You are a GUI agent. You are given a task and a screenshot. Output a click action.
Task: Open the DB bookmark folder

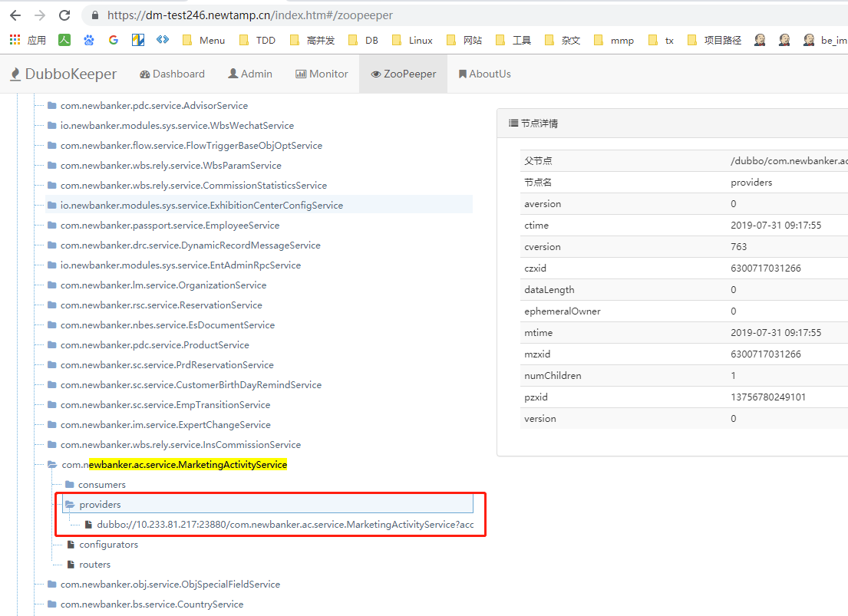[x=364, y=40]
